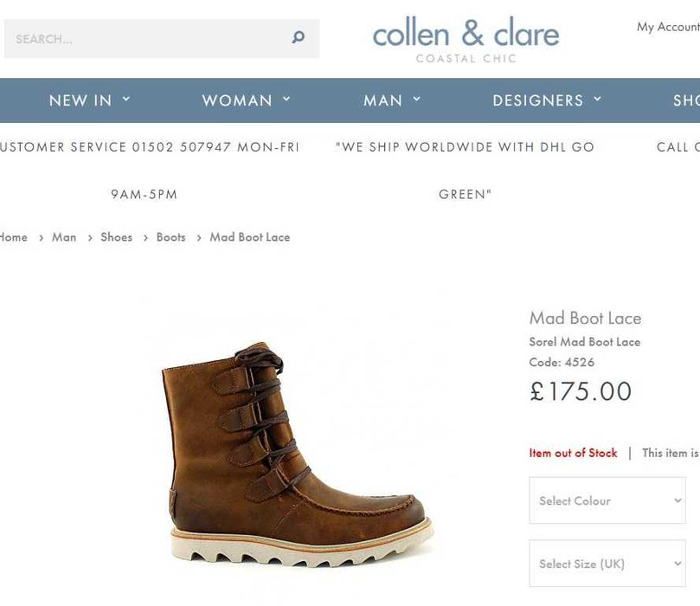The image size is (700, 606).
Task: Open the Woman menu
Action: 237,100
